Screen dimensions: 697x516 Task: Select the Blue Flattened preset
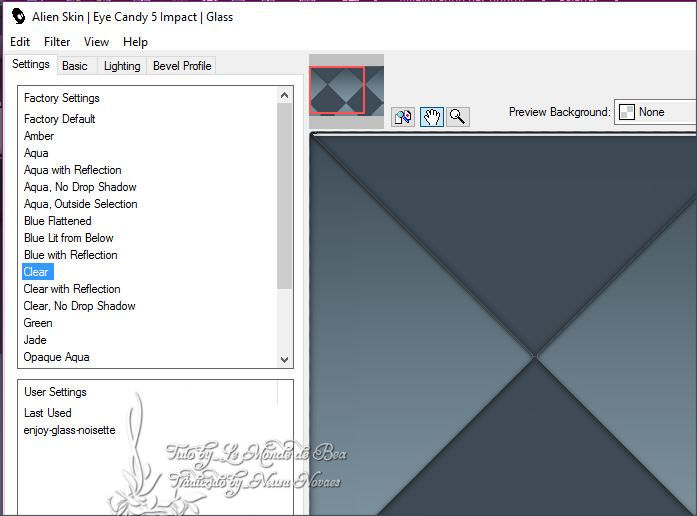[x=58, y=221]
